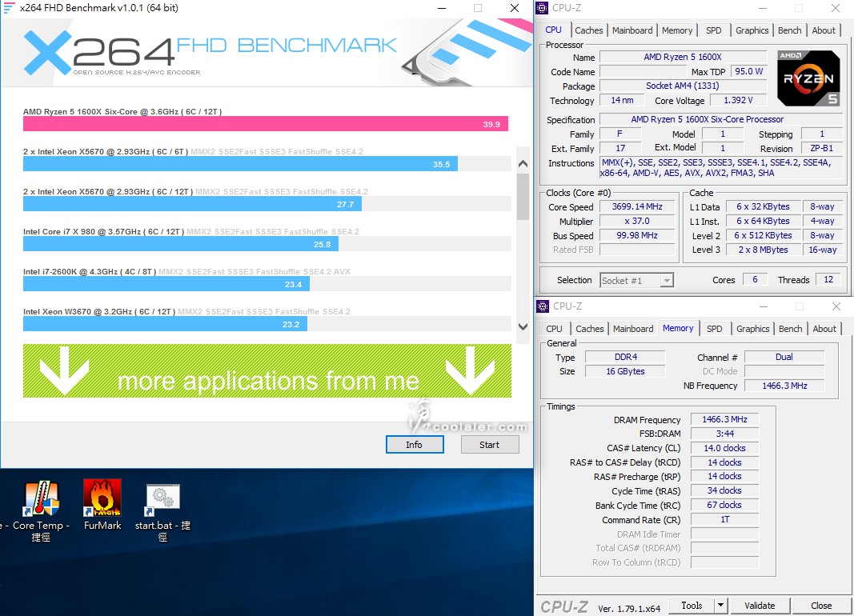Select About tab in lower CPU-Z window
854x616 pixels.
point(824,329)
